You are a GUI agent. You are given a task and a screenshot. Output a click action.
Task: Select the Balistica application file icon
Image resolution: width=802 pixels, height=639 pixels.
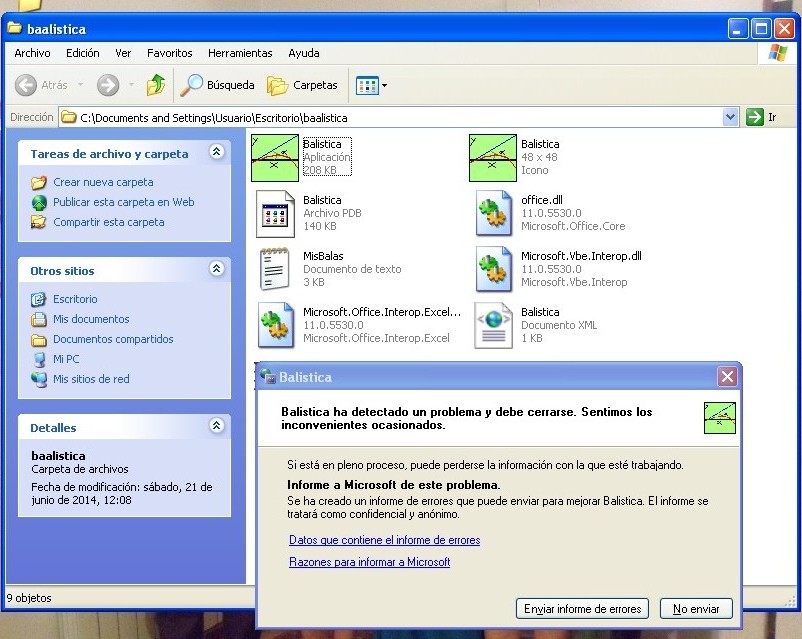275,158
